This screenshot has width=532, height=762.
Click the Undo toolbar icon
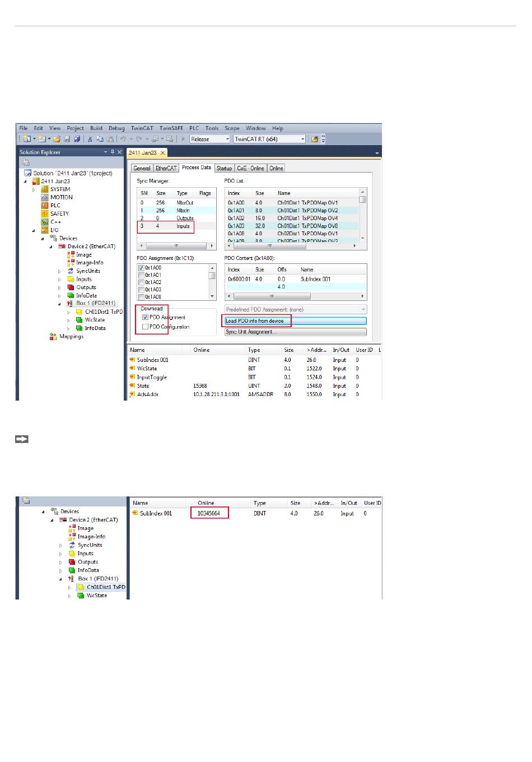pos(123,139)
